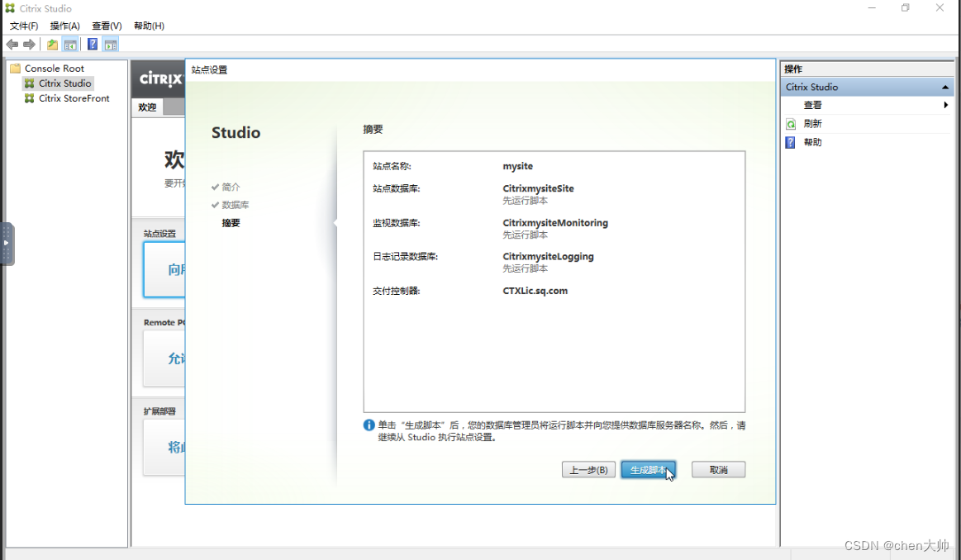This screenshot has width=961, height=560.
Task: Click the 上一步(B) back button
Action: (x=588, y=470)
